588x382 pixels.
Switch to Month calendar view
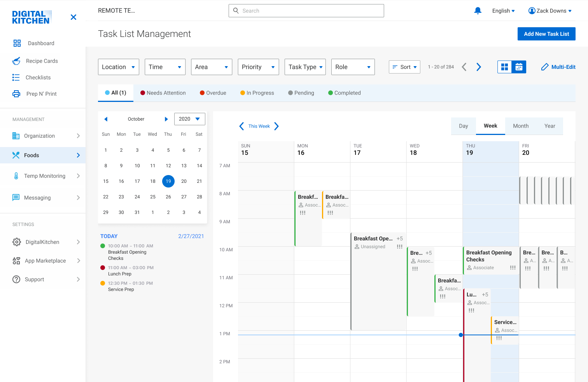click(x=520, y=126)
